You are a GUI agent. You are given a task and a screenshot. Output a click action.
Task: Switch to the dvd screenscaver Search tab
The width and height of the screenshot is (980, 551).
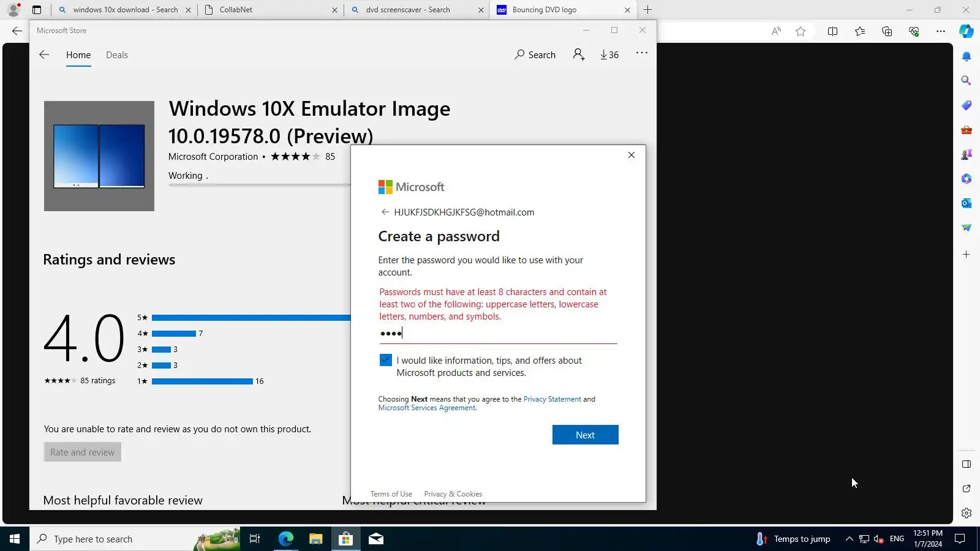(x=417, y=10)
